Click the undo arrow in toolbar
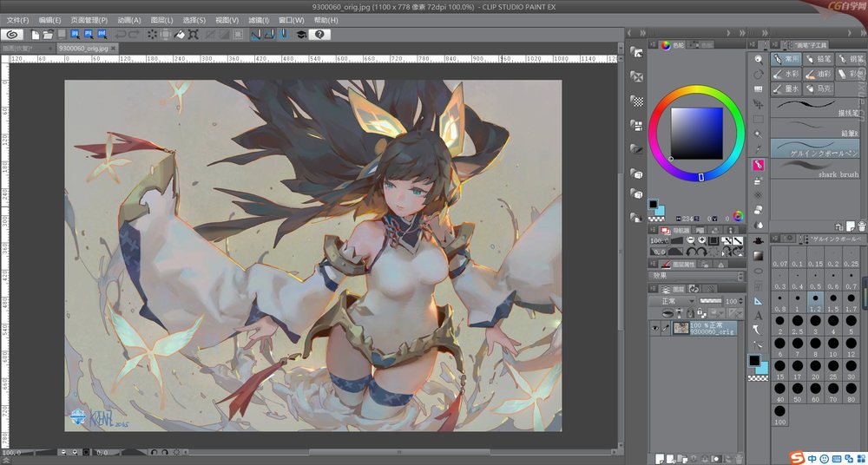 [121, 35]
